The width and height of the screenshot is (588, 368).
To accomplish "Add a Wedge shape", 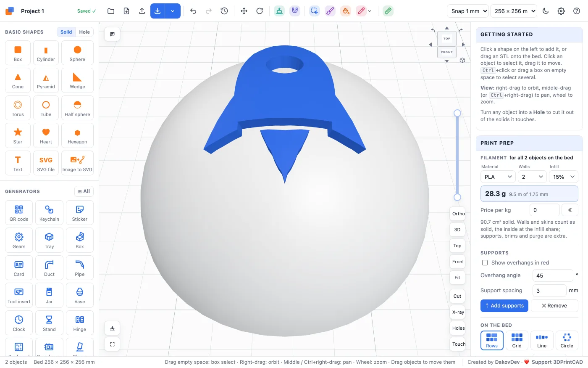I will pos(77,80).
